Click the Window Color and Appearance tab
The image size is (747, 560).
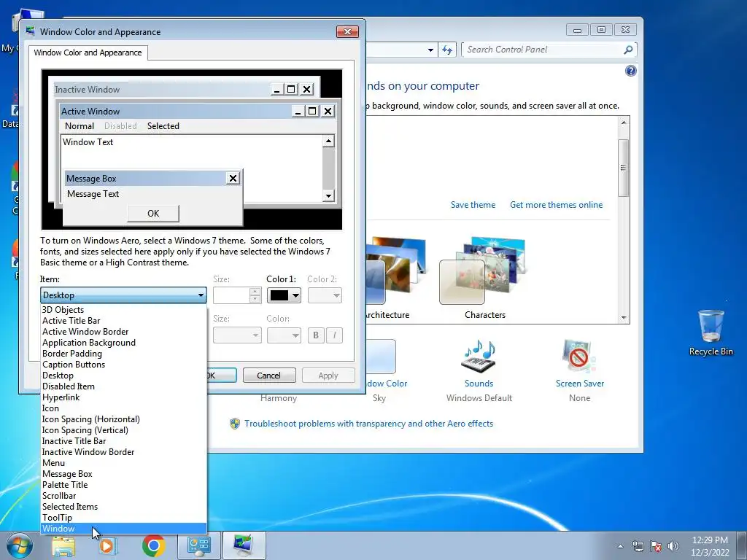(88, 52)
